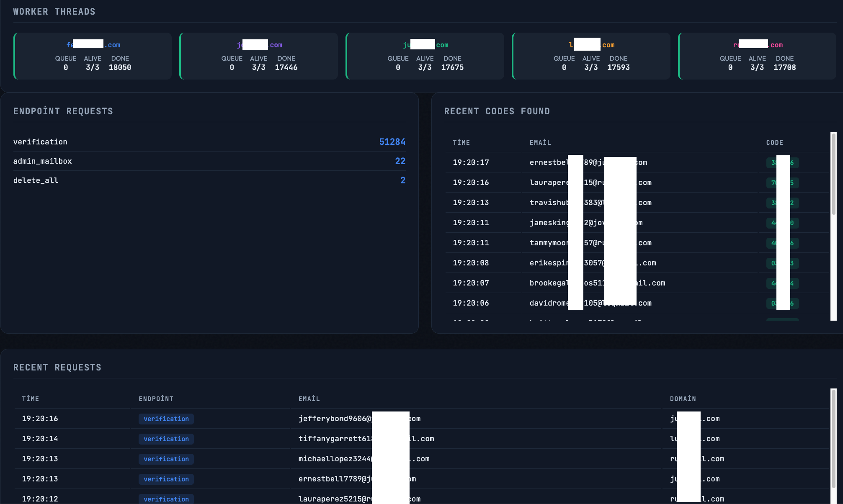The height and width of the screenshot is (504, 843).
Task: Click the code badge for 19:20:17 entry
Action: 782,163
